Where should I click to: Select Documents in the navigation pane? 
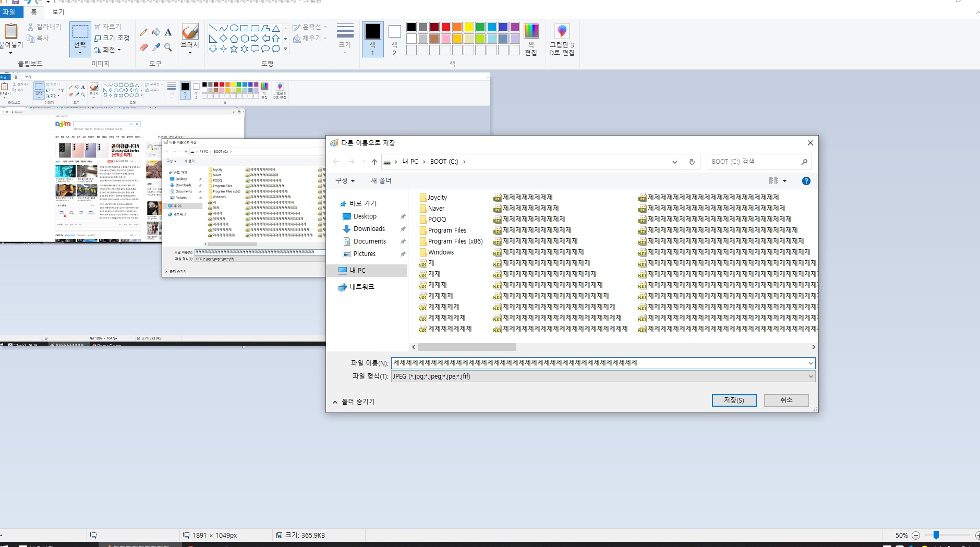coord(369,241)
